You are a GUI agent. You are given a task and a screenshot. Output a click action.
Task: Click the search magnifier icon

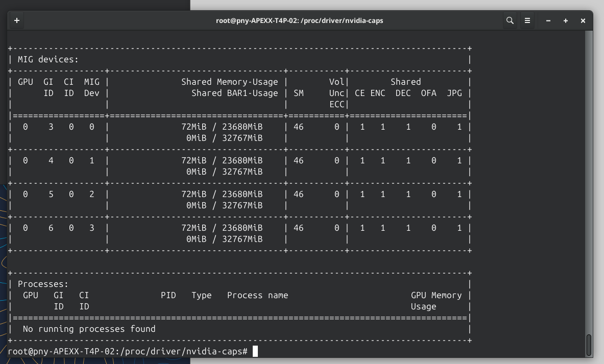click(x=510, y=21)
